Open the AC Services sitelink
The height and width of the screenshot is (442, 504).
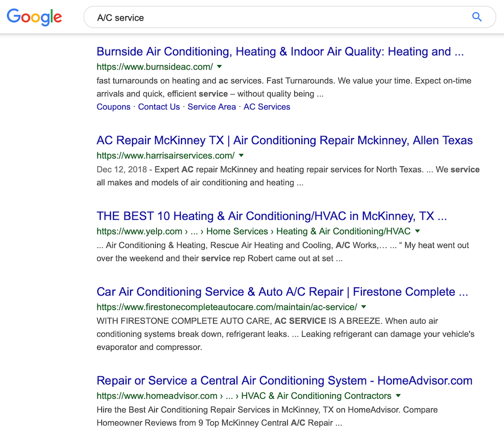[267, 107]
